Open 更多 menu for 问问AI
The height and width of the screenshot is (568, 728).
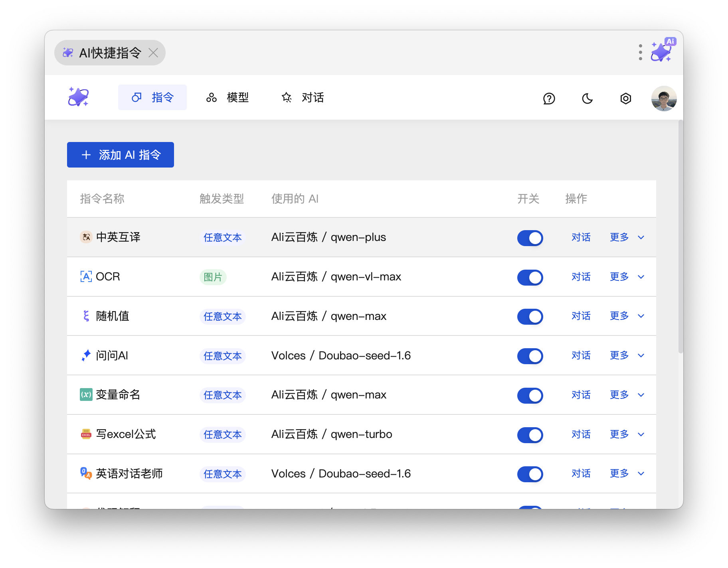tap(627, 355)
